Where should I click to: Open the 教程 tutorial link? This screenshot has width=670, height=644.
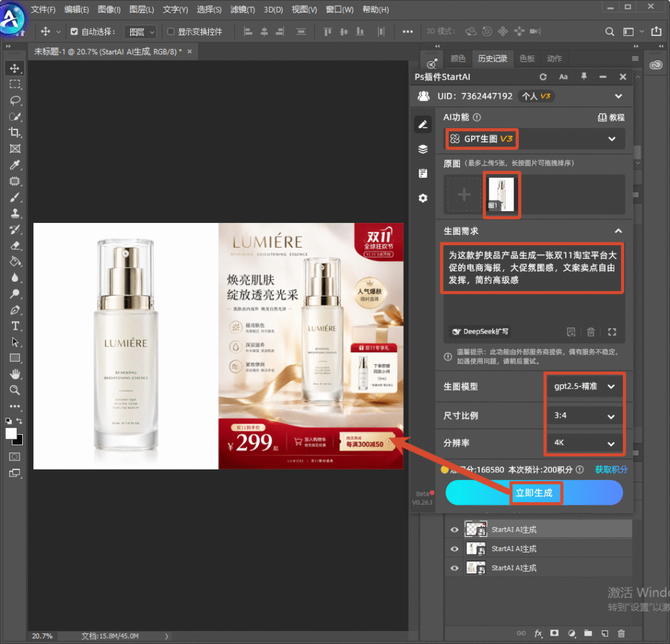pyautogui.click(x=611, y=118)
